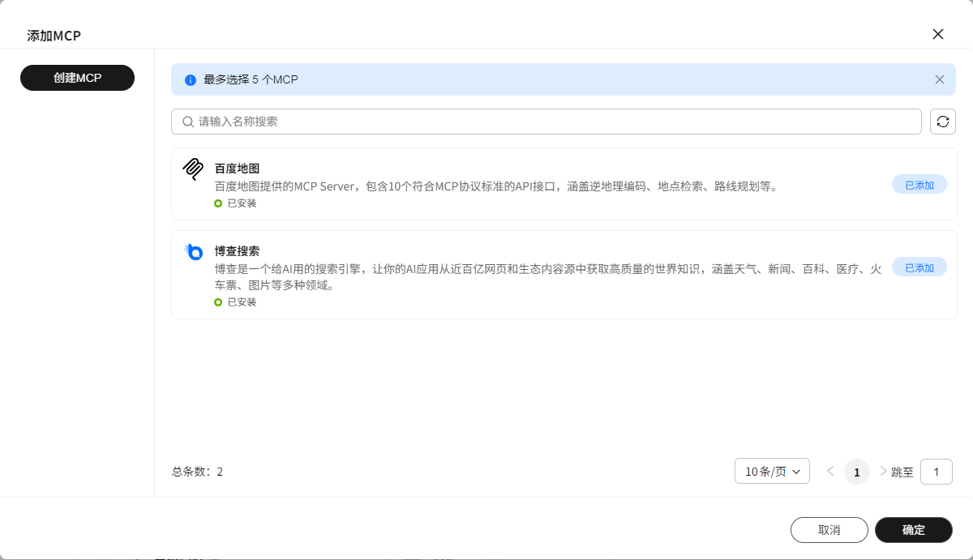Viewport: 973px width, 560px height.
Task: Click 已添加 button for 博查搜索
Action: coord(919,267)
